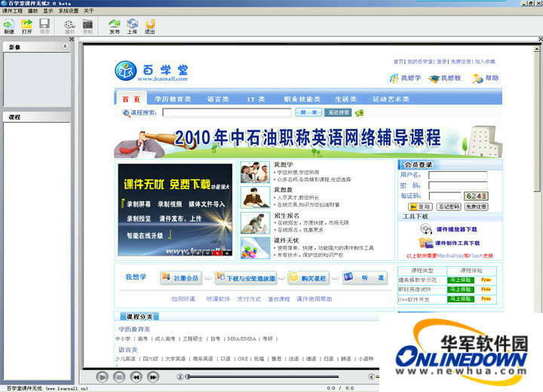Click the 购买课程 step button
Screen dimensions: 543x392
(x=308, y=277)
